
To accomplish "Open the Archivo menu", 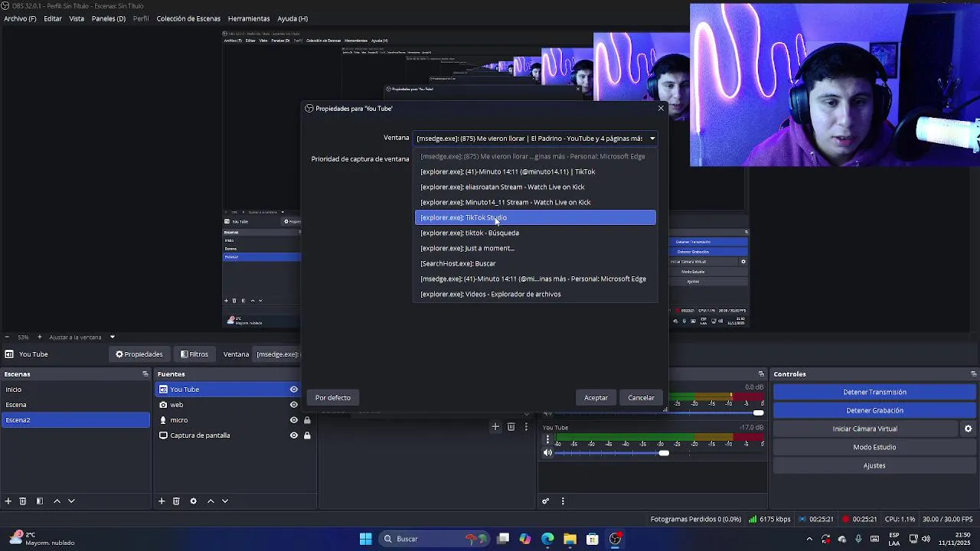I will pos(20,18).
